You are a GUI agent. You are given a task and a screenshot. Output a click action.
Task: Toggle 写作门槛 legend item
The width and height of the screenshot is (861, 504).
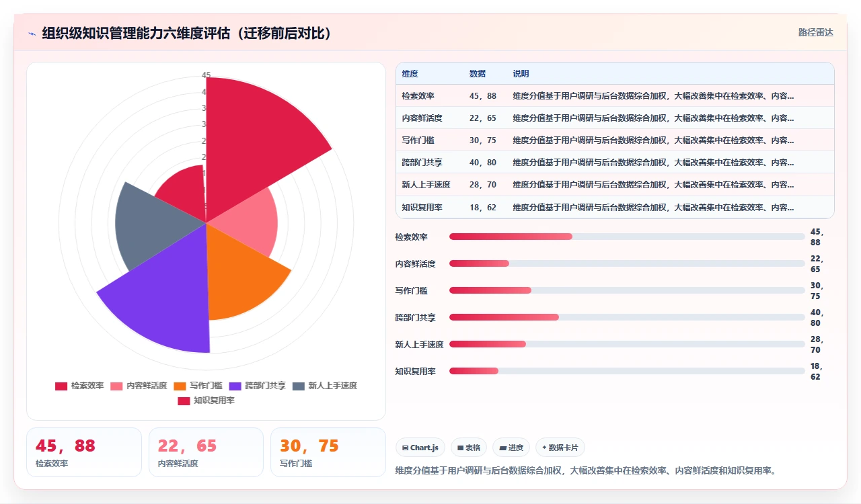coord(198,386)
